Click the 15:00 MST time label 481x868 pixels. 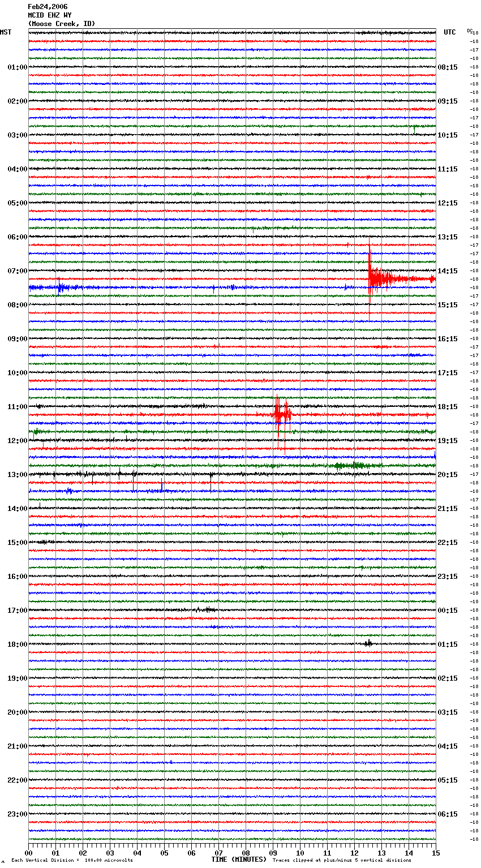point(18,543)
